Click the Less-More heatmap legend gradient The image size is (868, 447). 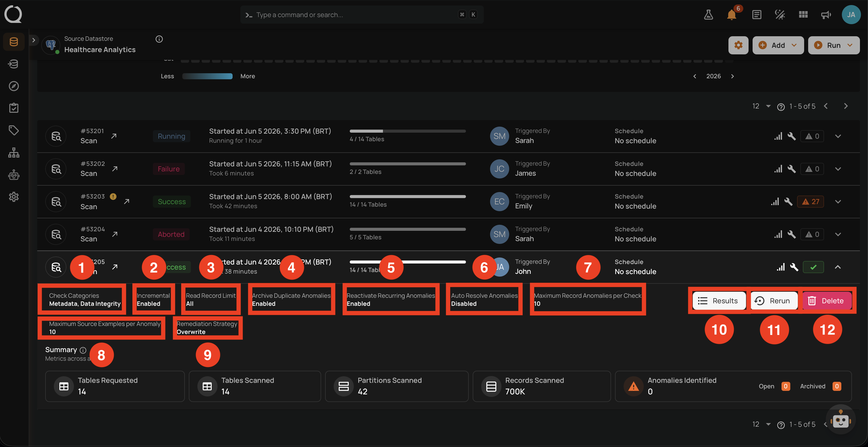coord(207,76)
